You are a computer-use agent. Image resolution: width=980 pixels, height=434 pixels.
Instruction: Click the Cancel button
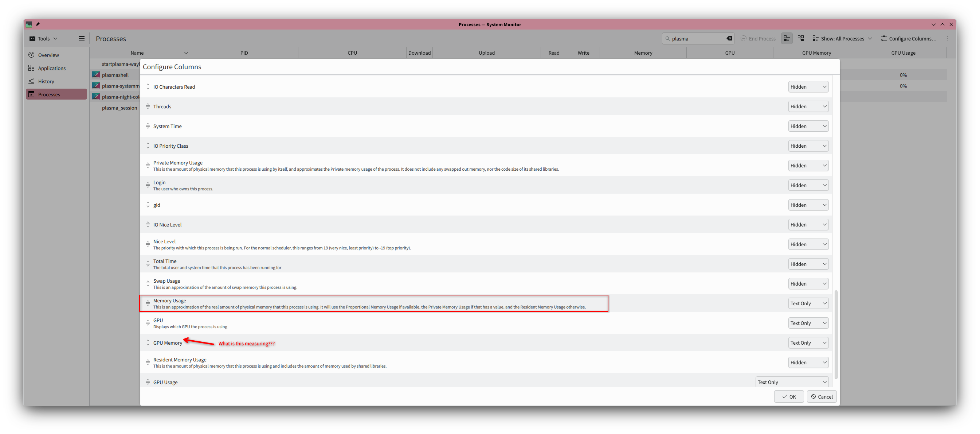[x=822, y=396]
